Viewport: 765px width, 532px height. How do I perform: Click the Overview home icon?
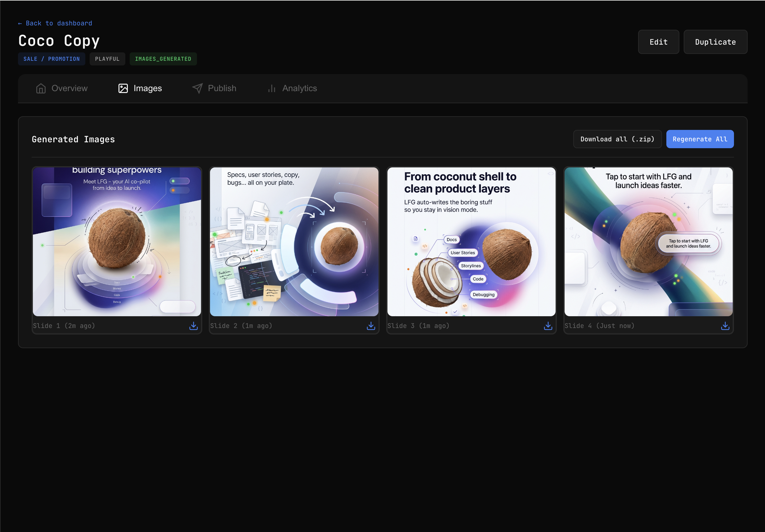tap(41, 88)
